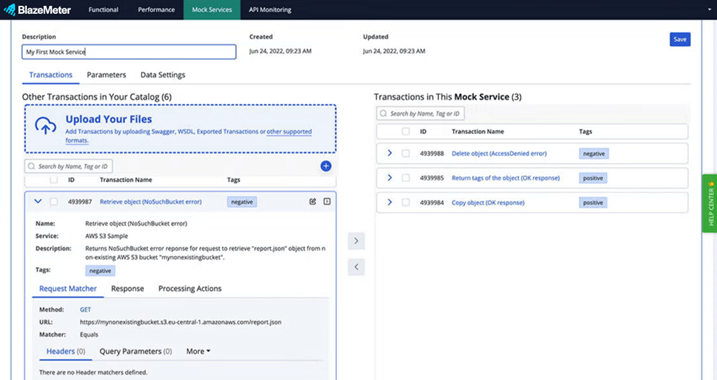Click the Transaction Name header in Mock Service table

[477, 132]
